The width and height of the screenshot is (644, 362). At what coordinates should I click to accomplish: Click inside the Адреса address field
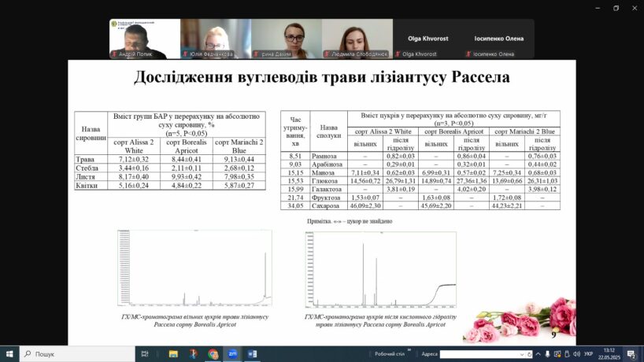coord(472,354)
